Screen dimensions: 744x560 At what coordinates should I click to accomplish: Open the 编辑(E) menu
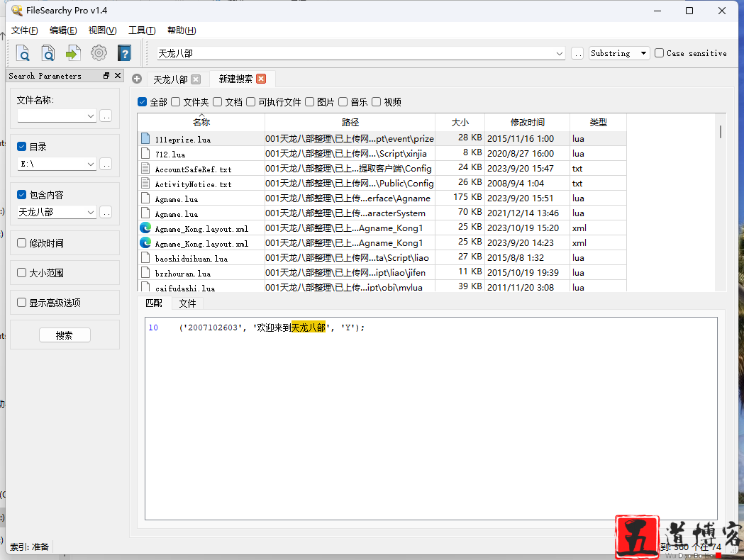tap(63, 30)
